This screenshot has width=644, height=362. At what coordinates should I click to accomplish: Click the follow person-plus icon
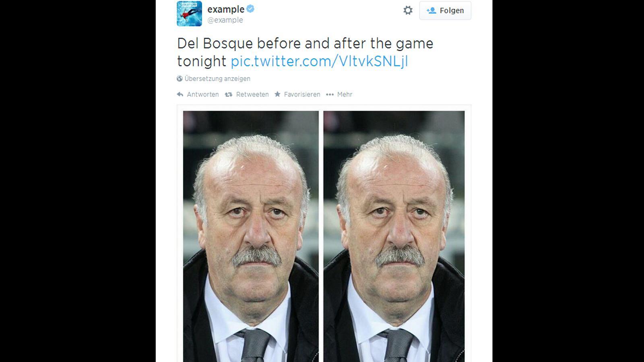coord(431,10)
